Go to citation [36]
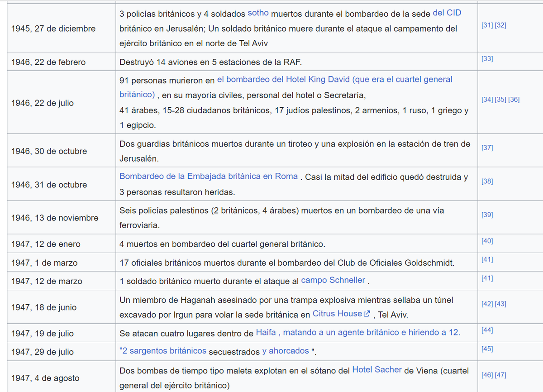Viewport: 543px width, 392px height. [514, 100]
